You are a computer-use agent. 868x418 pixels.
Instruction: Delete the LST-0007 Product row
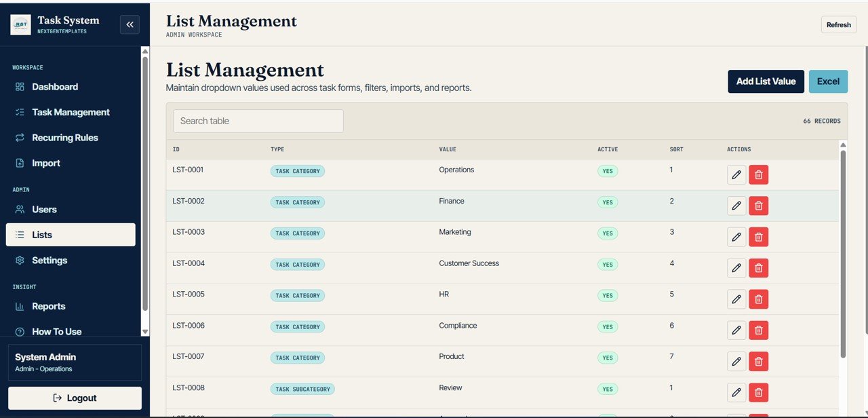point(759,362)
